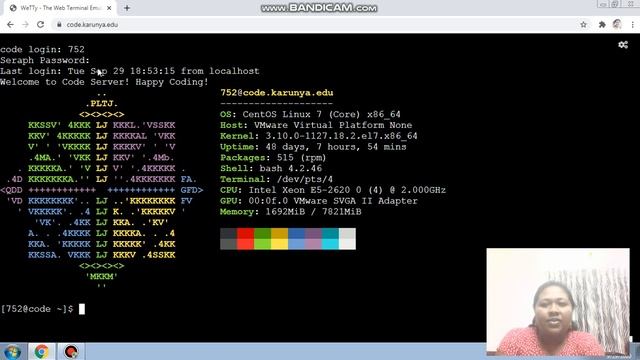
Task: Open the Windows Start menu
Action: 12,351
